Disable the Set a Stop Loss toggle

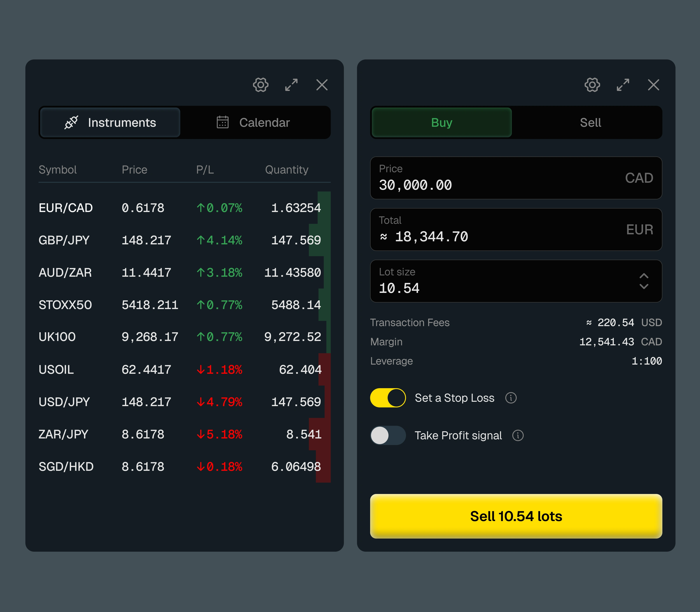click(x=388, y=398)
